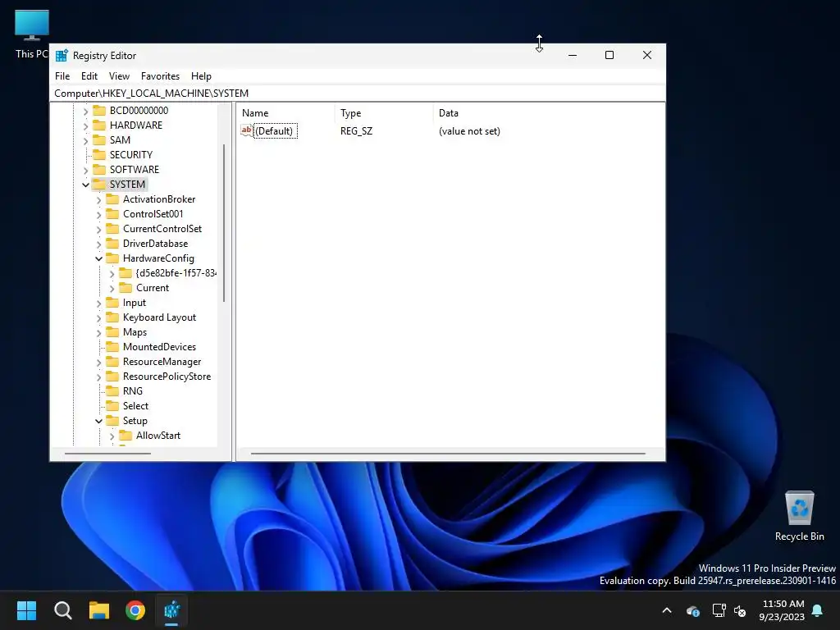Open the View menu
This screenshot has height=630, width=840.
coord(119,76)
